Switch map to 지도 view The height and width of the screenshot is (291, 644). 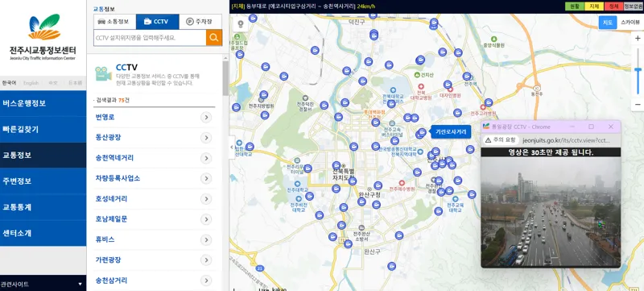pos(608,23)
